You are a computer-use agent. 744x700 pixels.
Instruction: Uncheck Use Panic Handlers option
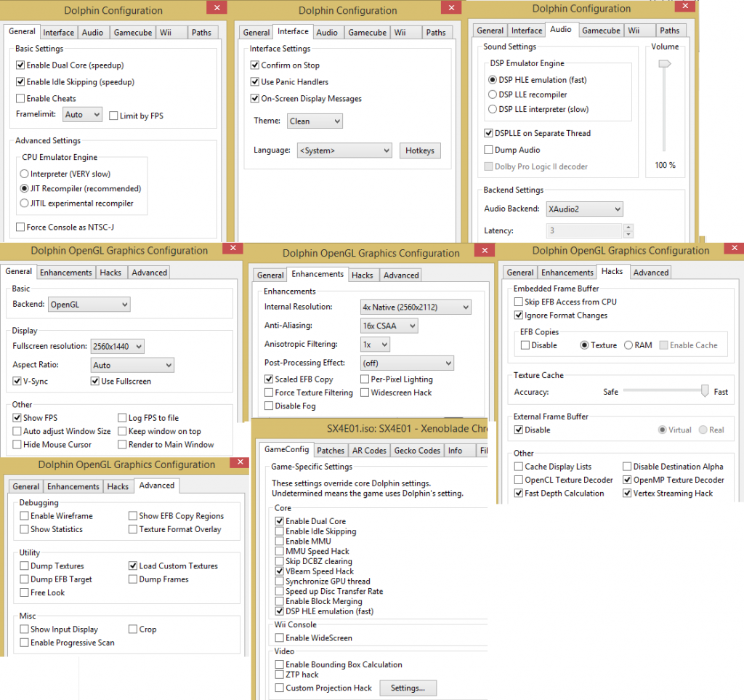click(255, 82)
